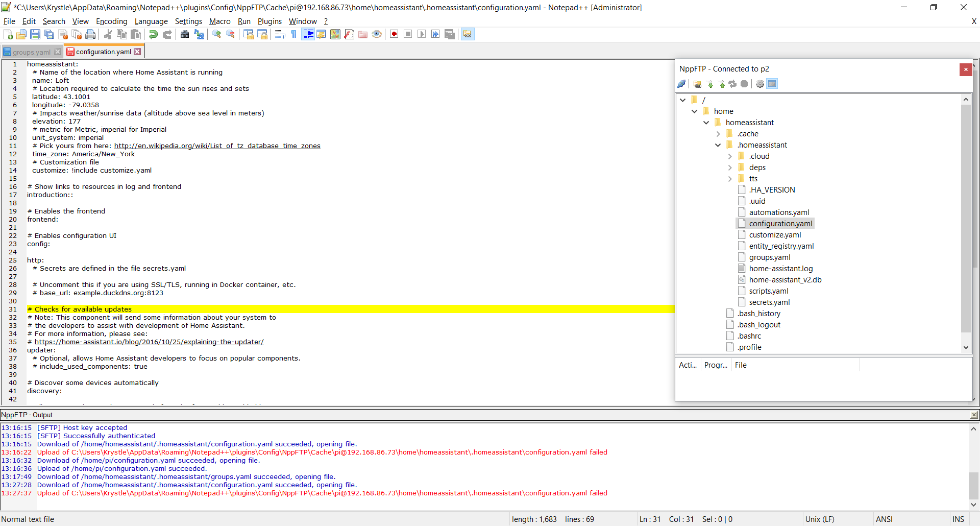
Task: Expand the .cloud folder
Action: click(x=730, y=156)
